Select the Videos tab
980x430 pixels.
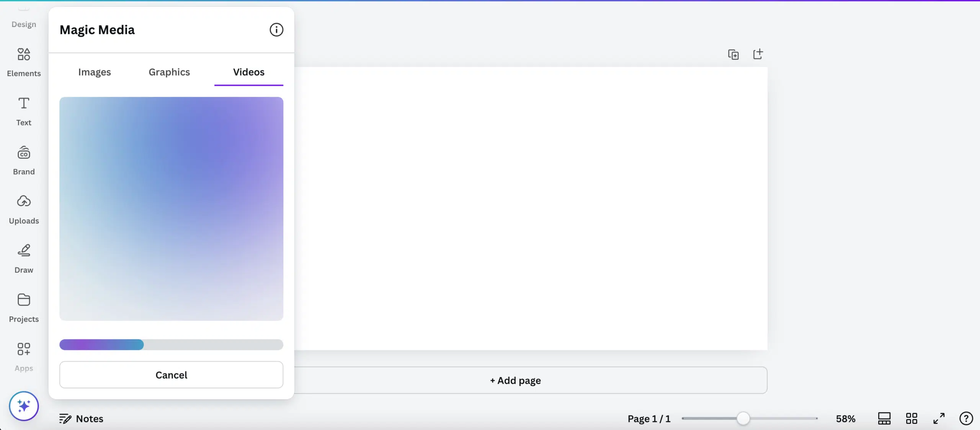249,72
